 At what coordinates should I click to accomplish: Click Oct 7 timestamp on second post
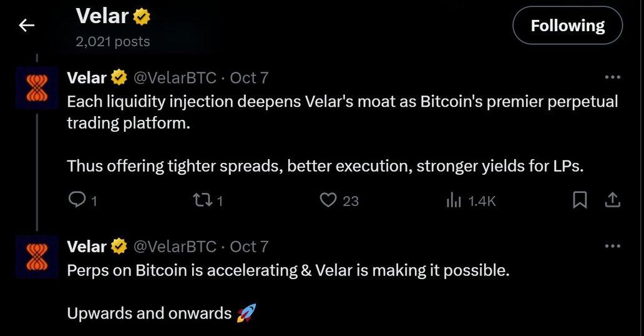[x=249, y=247]
